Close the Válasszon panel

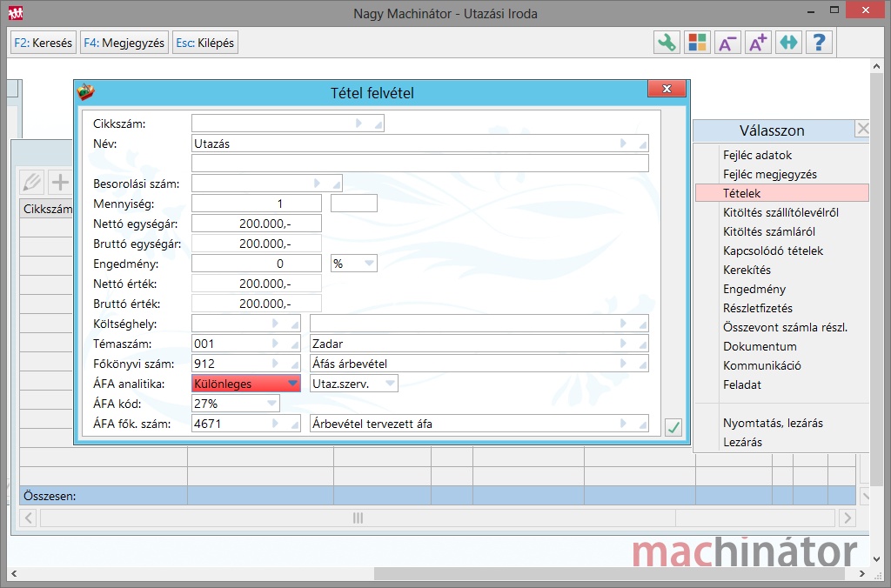pos(862,129)
